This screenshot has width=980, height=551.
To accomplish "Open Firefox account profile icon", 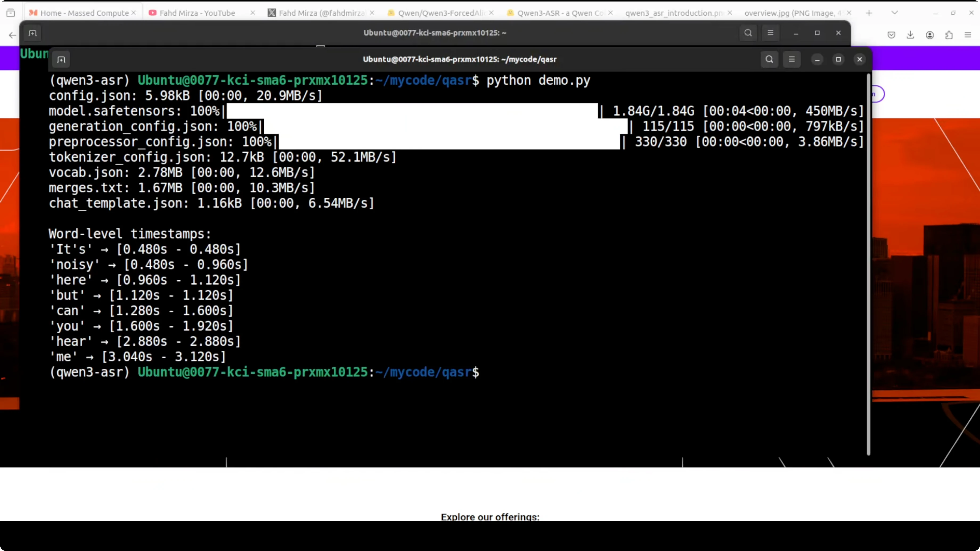I will (929, 35).
